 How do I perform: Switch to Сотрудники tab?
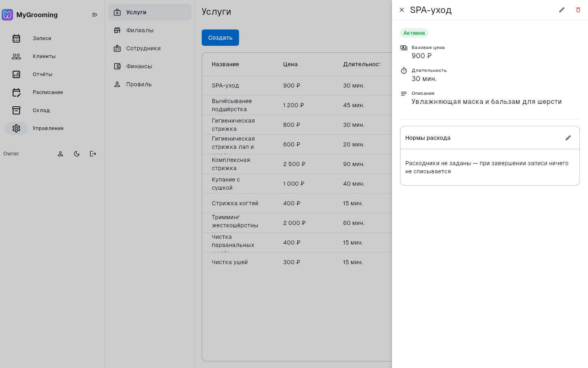[x=150, y=48]
